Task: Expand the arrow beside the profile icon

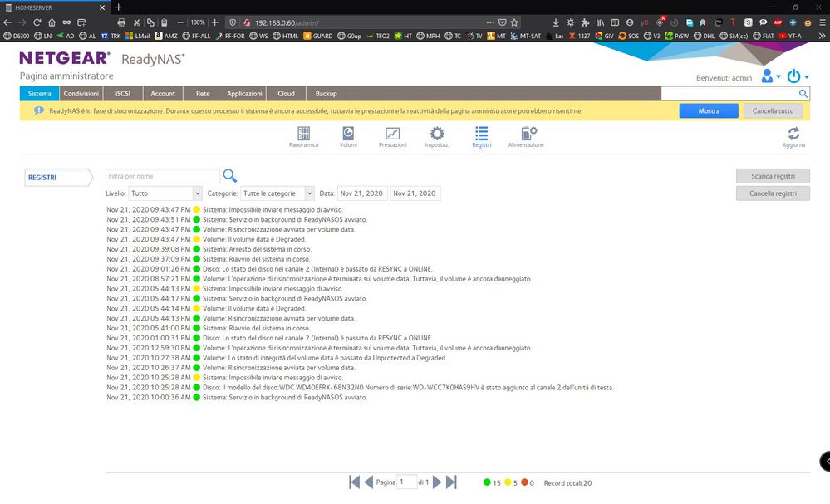Action: coord(777,76)
